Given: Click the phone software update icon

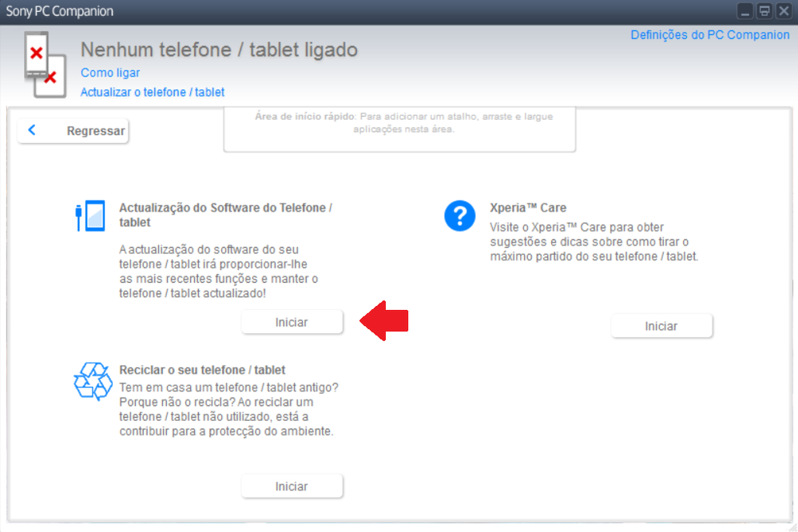Looking at the screenshot, I should 89,216.
